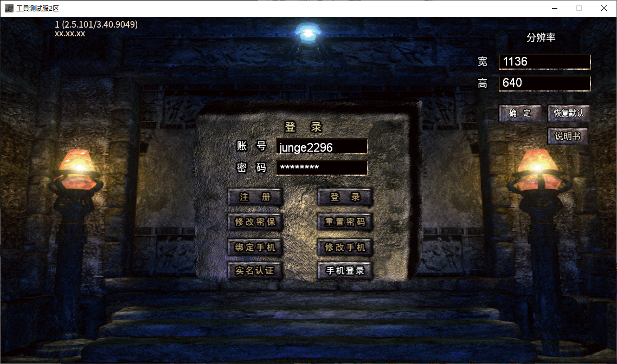Click the 高 label

point(483,83)
